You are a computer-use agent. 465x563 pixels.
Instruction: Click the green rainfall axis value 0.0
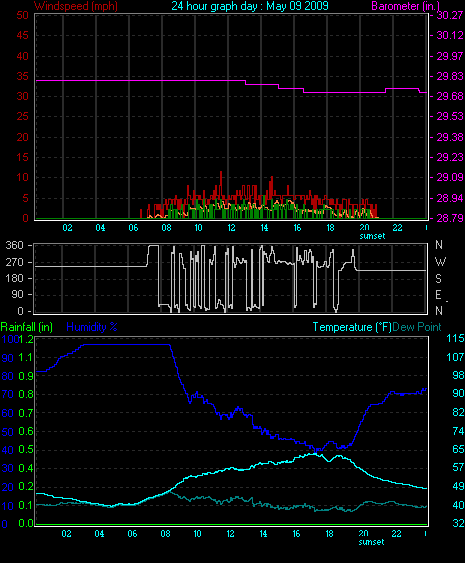(25, 524)
